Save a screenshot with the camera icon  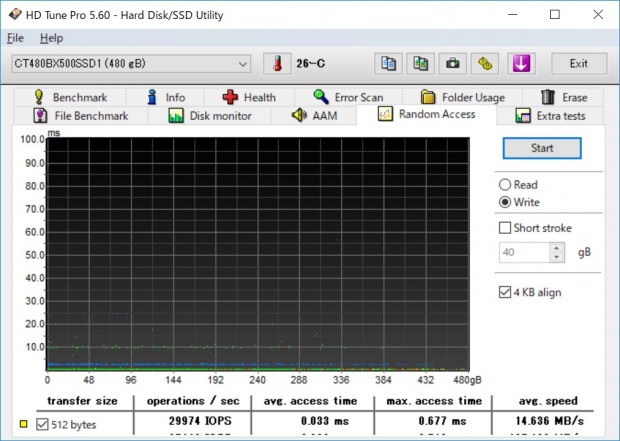click(x=453, y=64)
